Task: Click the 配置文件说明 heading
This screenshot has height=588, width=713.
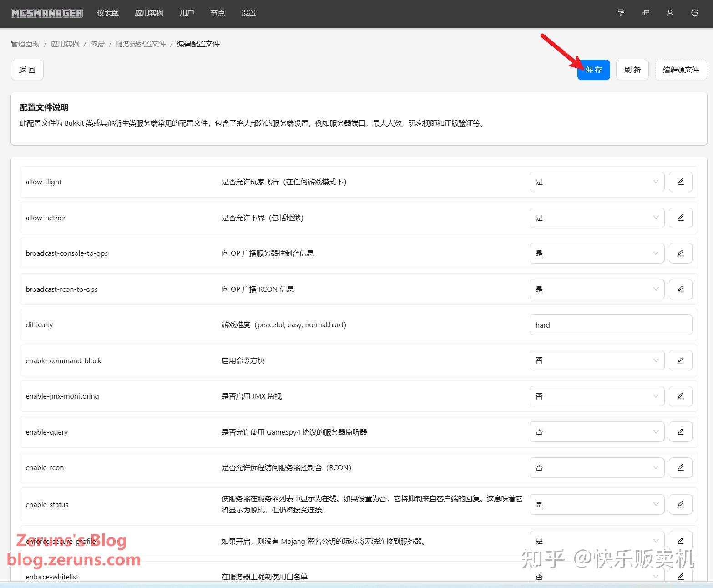Action: coord(44,107)
